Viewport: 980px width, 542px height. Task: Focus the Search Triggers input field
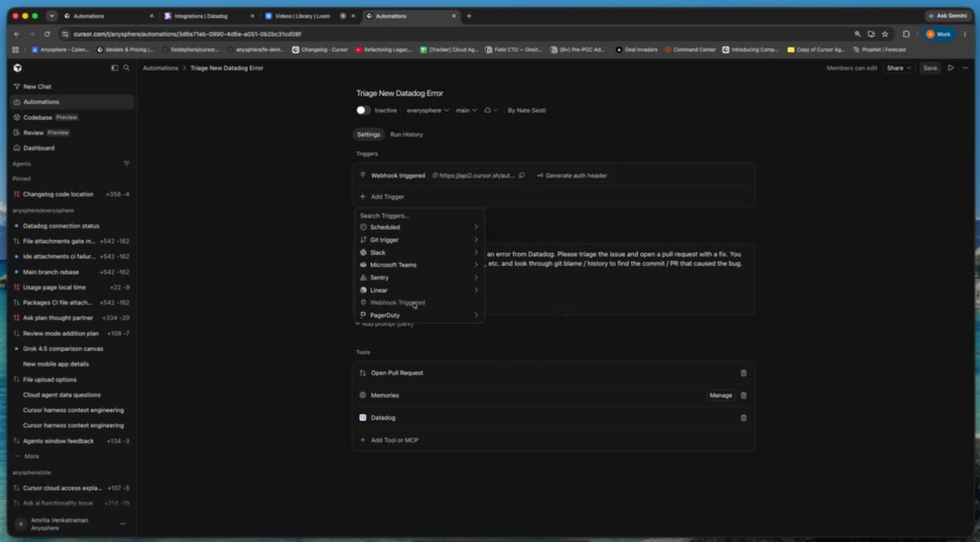(x=419, y=215)
